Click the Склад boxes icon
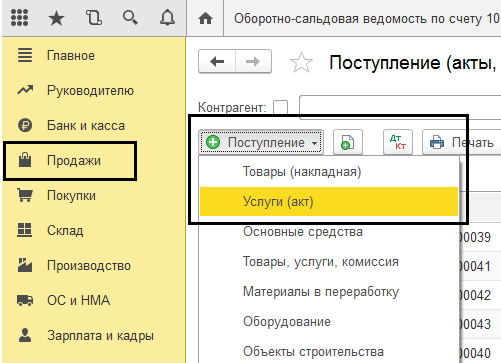 (25, 230)
